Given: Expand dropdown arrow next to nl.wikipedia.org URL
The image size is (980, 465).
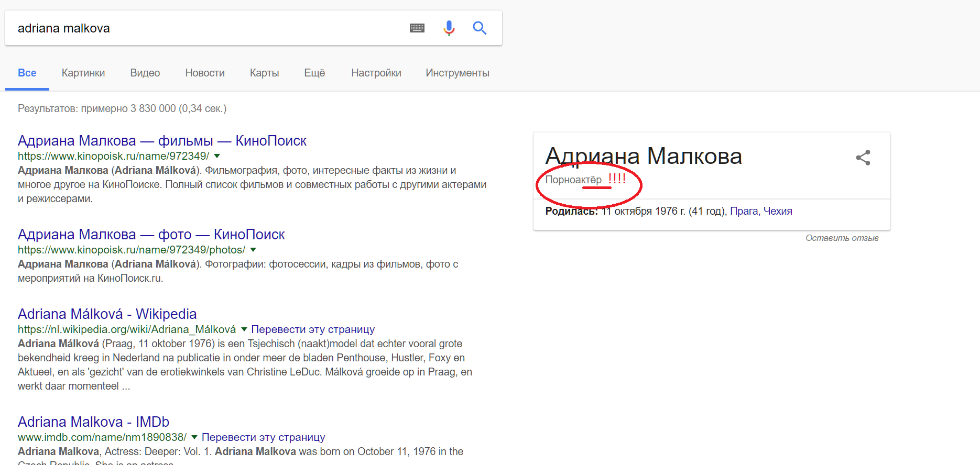Looking at the screenshot, I should [244, 329].
